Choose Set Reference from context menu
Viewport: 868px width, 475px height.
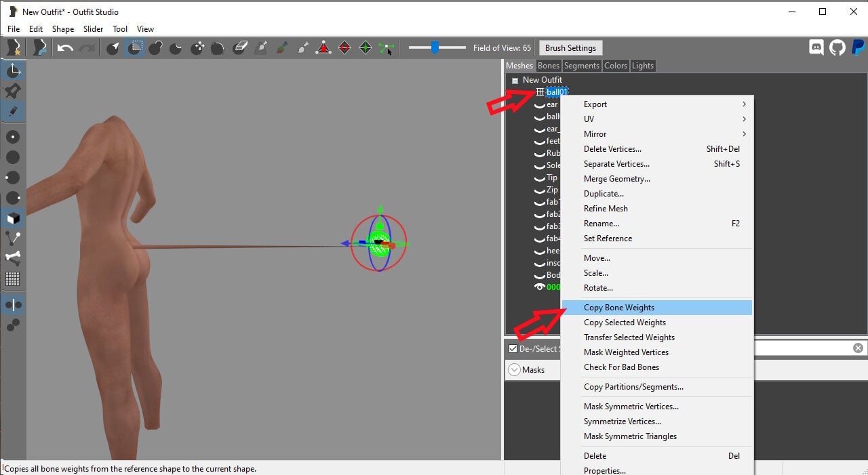point(656,239)
